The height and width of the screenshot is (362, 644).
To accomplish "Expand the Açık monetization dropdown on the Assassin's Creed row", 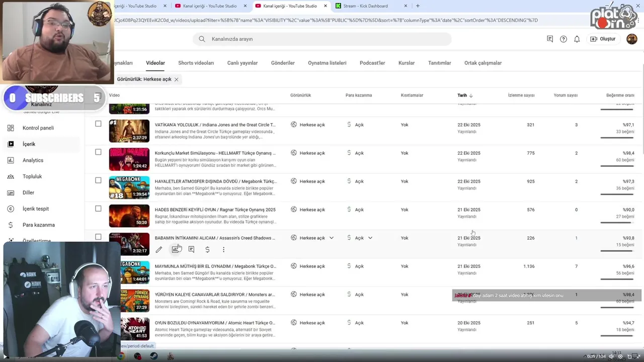I will [370, 238].
